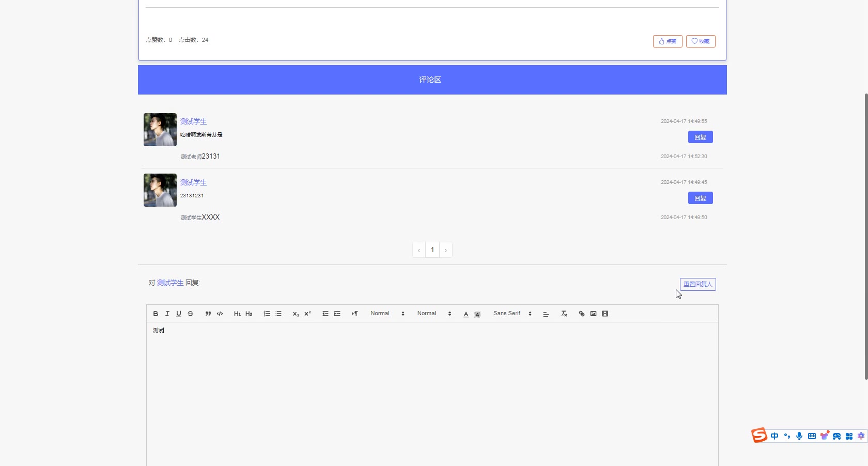Switch text direction to right-to-left
The width and height of the screenshot is (868, 466).
pos(355,314)
